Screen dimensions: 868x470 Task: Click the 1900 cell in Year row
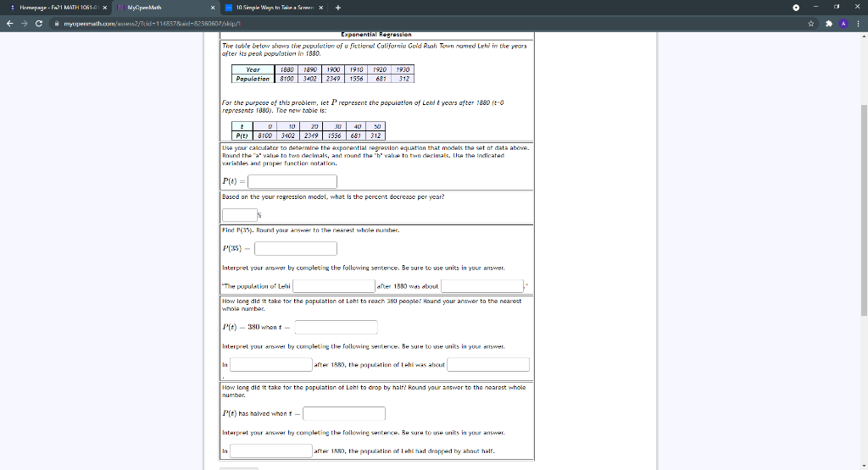coord(332,69)
